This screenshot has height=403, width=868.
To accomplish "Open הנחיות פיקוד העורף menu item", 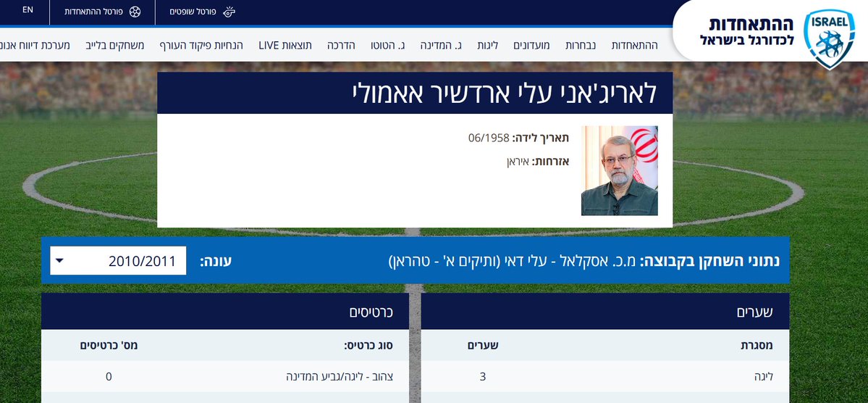I will click(201, 46).
